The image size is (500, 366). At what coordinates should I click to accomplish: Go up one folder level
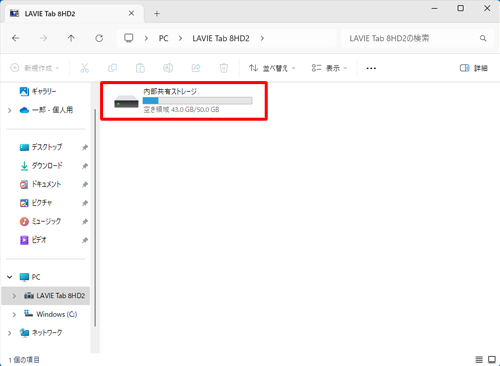(x=71, y=38)
